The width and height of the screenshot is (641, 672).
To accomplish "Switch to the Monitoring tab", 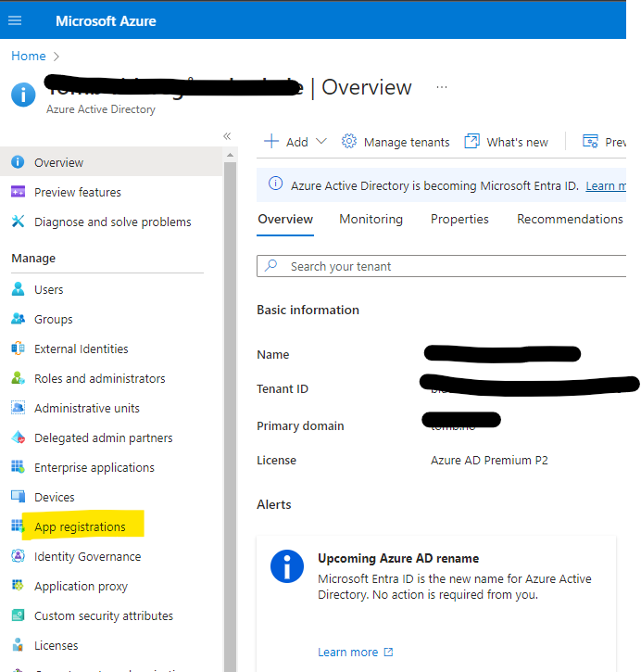I will click(371, 220).
